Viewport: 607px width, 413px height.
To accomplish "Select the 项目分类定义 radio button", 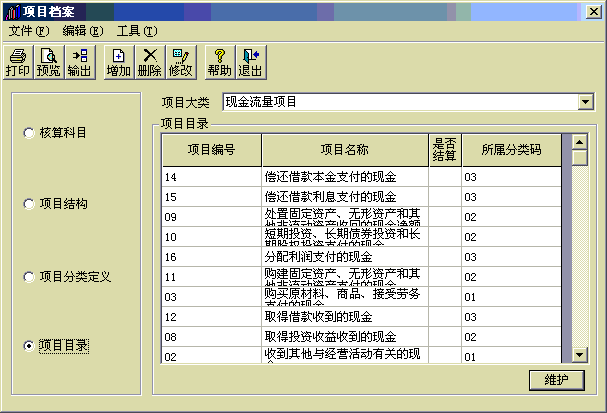I will 29,275.
